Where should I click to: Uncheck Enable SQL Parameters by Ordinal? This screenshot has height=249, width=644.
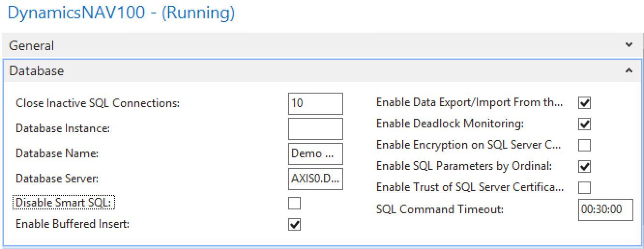click(585, 166)
